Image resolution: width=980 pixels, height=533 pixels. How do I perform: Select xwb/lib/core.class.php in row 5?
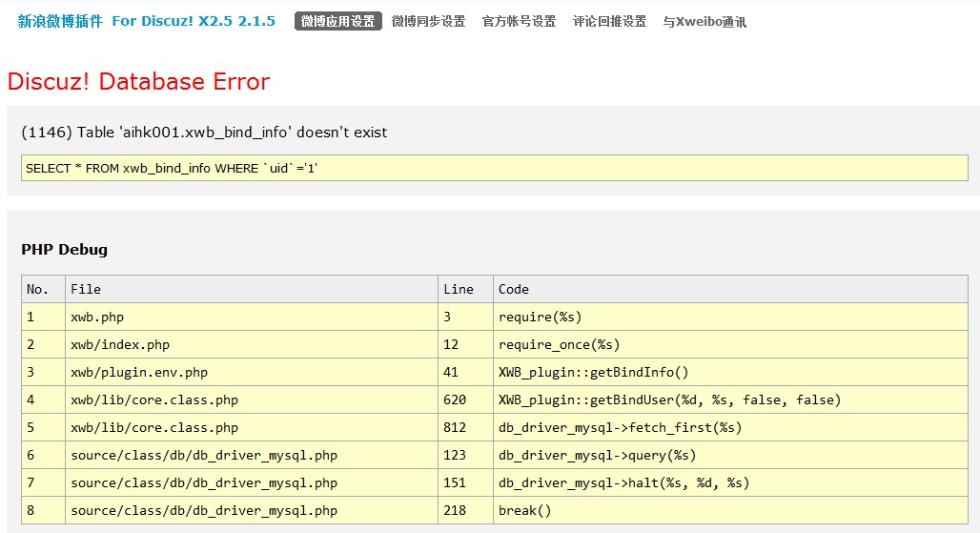pyautogui.click(x=252, y=427)
